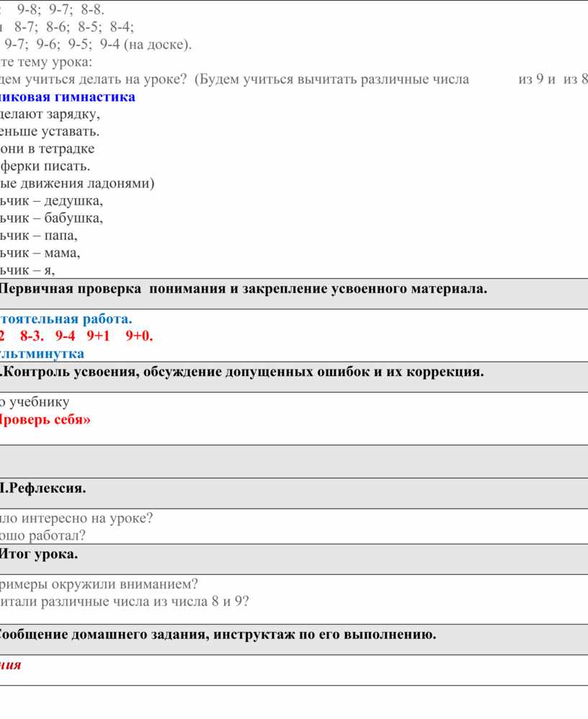The image size is (588, 719).
Task: Select the blue "льтминутка" text
Action: click(42, 353)
